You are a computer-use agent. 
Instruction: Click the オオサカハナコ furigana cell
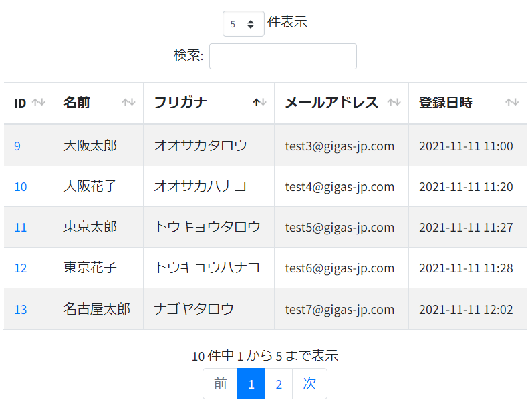pos(209,186)
